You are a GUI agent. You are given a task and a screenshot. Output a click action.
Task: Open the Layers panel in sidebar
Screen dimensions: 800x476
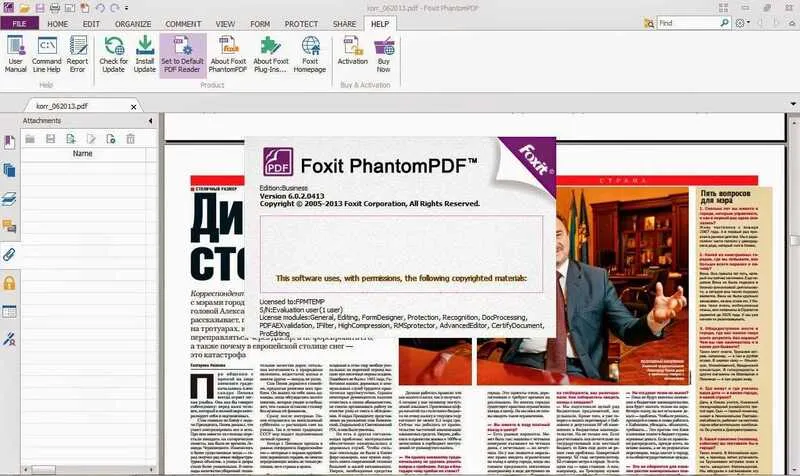click(x=9, y=198)
